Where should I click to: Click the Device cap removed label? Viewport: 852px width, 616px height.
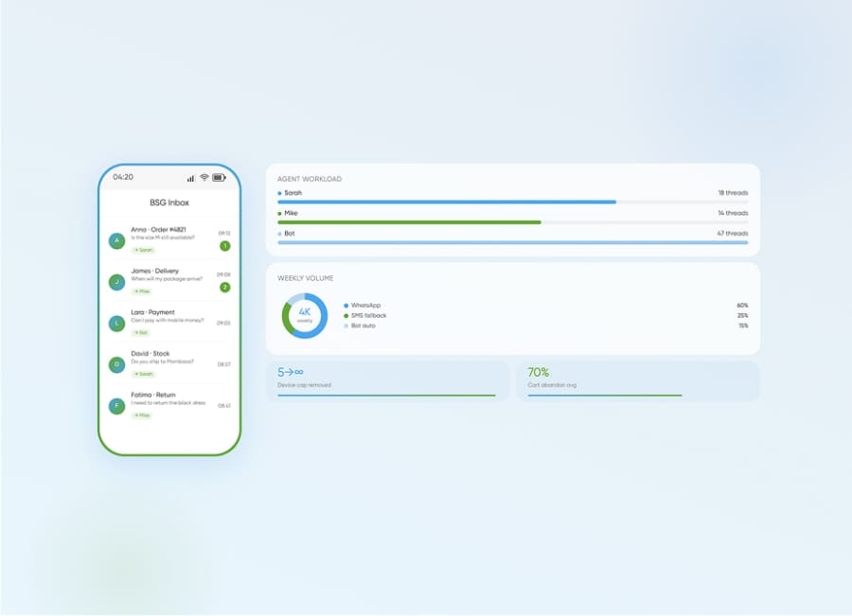(304, 385)
